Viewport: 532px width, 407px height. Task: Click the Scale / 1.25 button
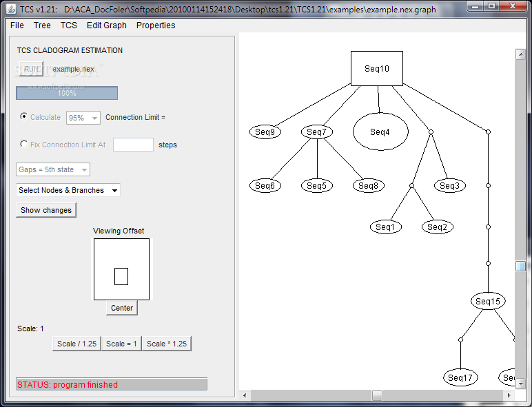(76, 344)
